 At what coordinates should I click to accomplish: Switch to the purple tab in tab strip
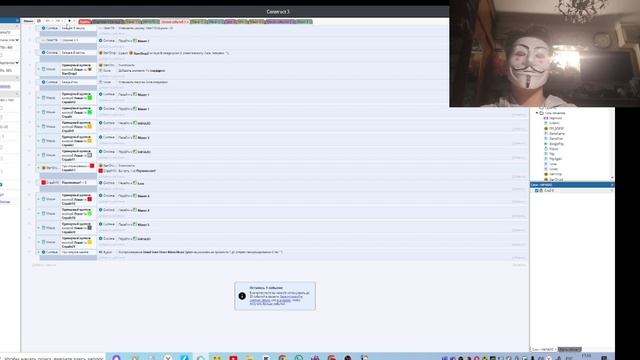pyautogui.click(x=280, y=22)
